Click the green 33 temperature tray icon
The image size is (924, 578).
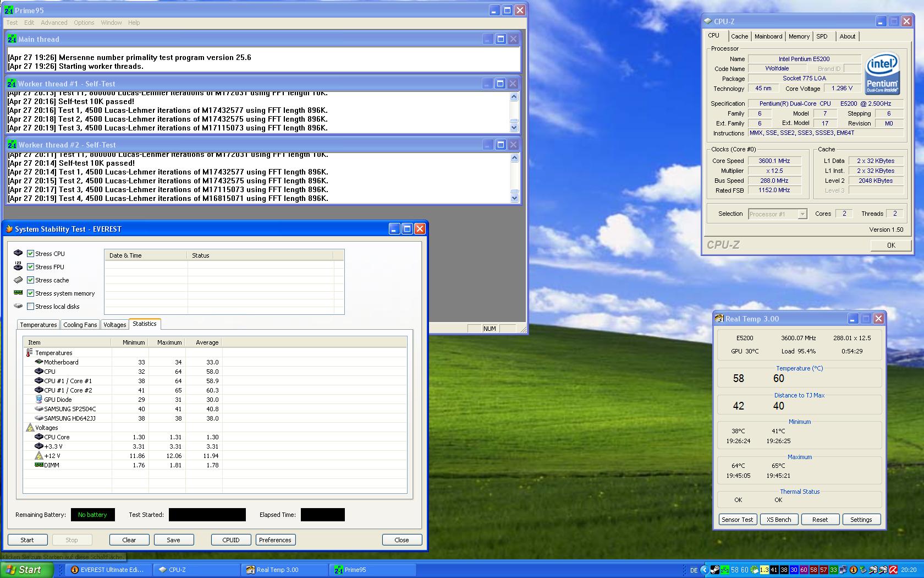click(x=834, y=570)
